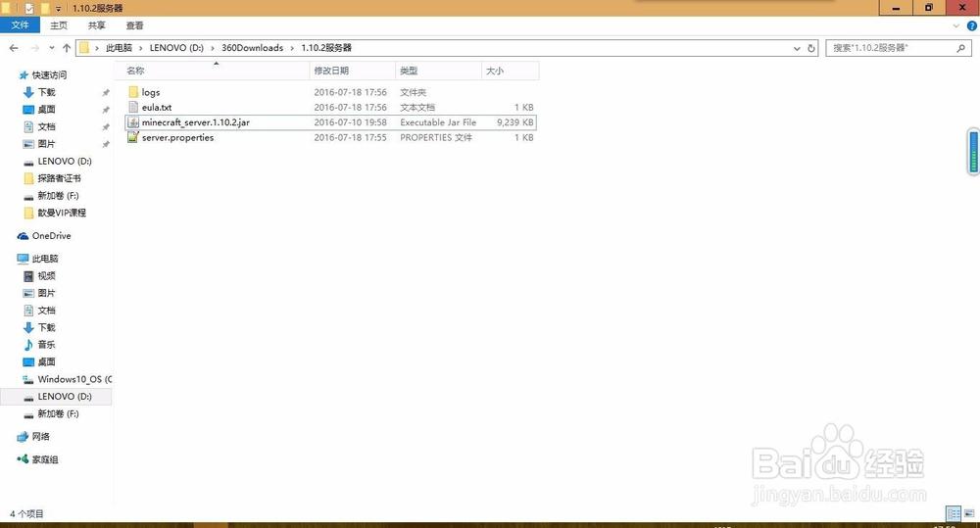
Task: Switch to the 共享 ribbon tab
Action: pyautogui.click(x=96, y=25)
